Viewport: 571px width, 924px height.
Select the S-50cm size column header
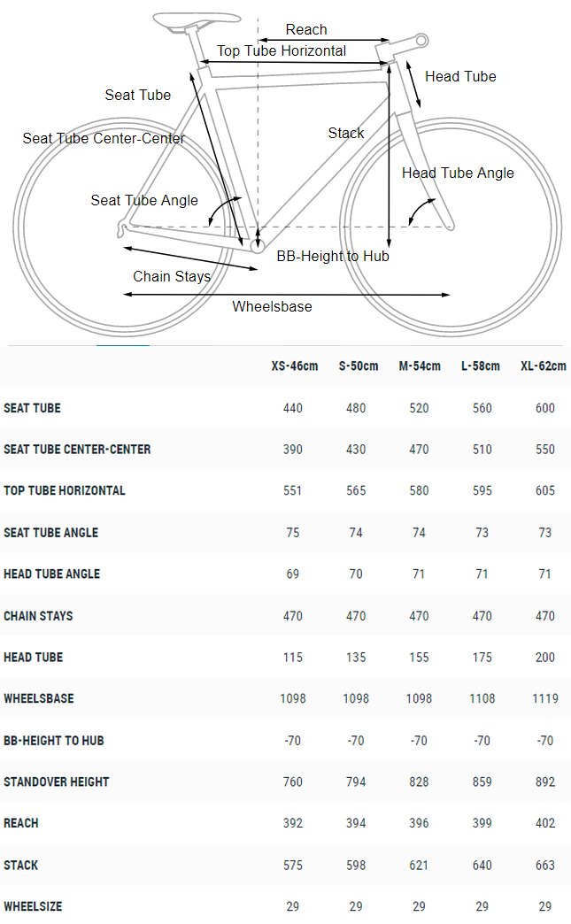(x=359, y=366)
